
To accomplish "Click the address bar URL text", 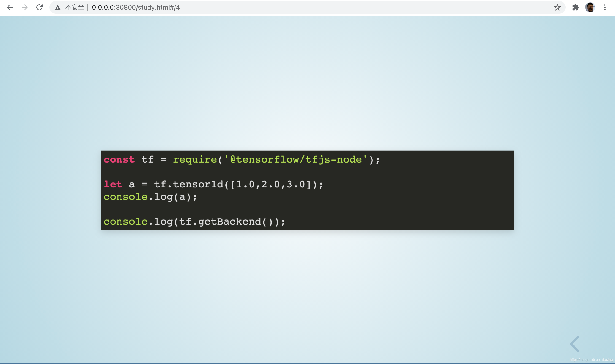I will pos(136,7).
